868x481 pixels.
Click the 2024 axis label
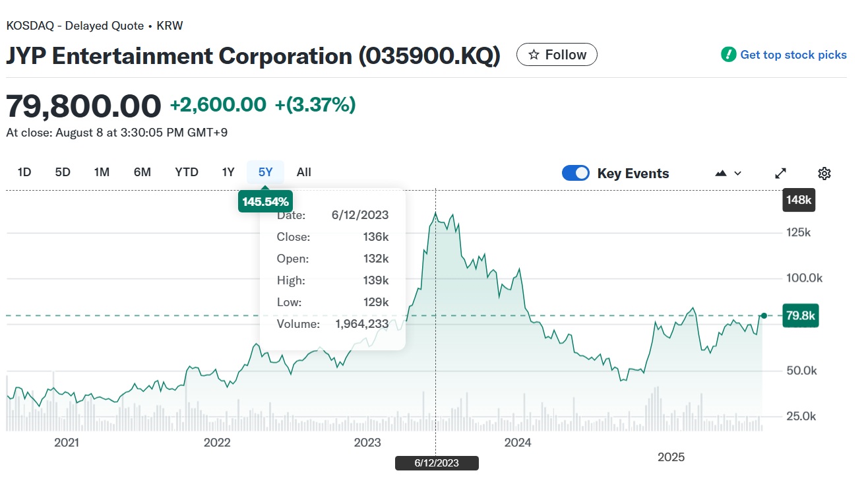518,443
